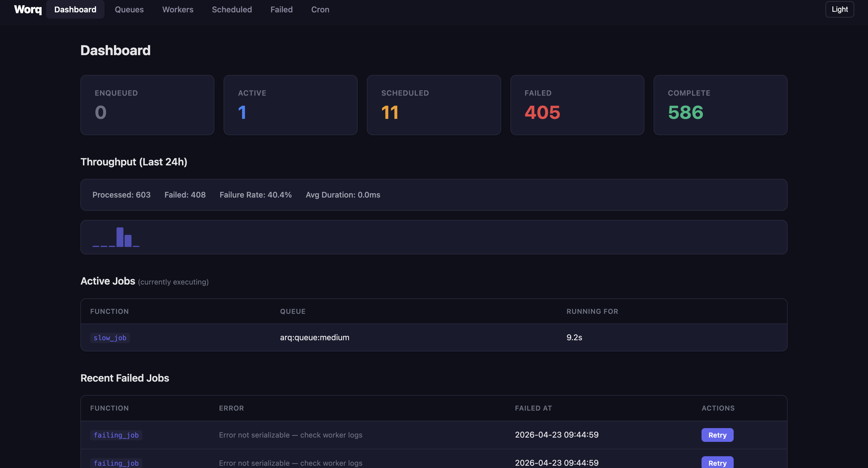Click Retry in the second failing_job row
The width and height of the screenshot is (868, 468).
coord(717,463)
